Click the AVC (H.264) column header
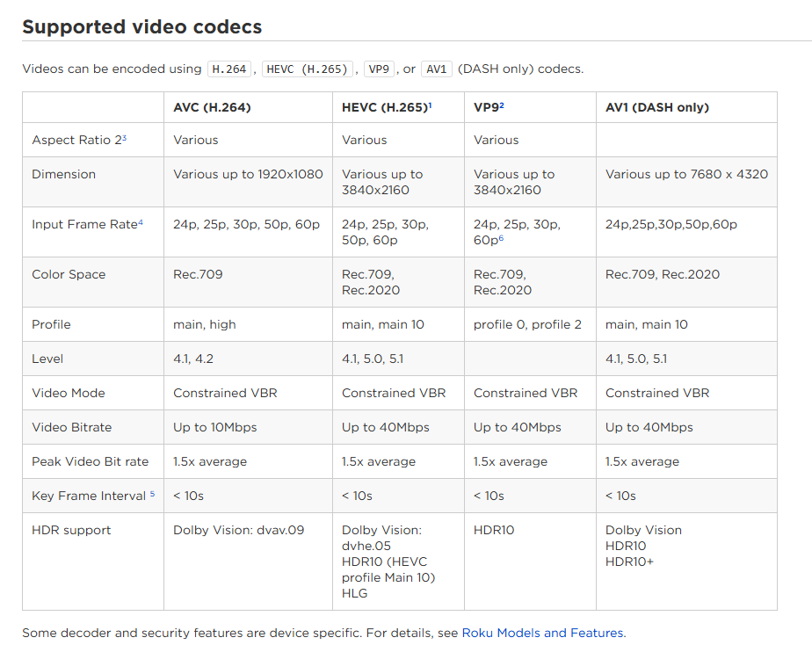812x652 pixels. pyautogui.click(x=211, y=107)
